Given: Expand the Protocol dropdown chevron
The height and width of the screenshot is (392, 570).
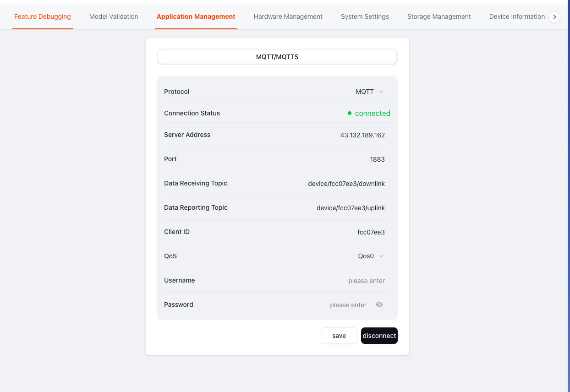Looking at the screenshot, I should [x=381, y=92].
